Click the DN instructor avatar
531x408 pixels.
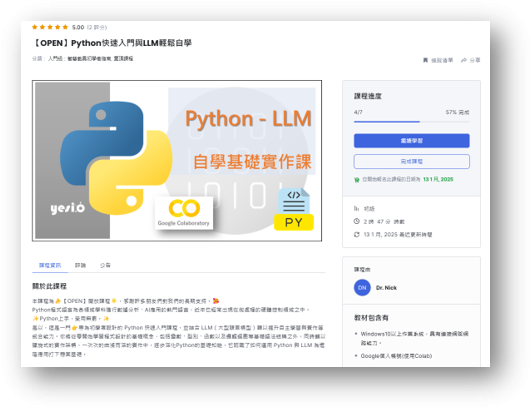pyautogui.click(x=362, y=287)
